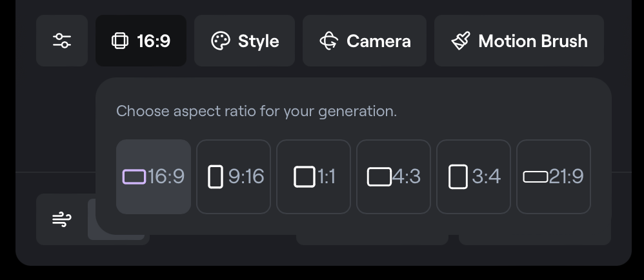Open the Style options menu
644x280 pixels.
(x=245, y=41)
